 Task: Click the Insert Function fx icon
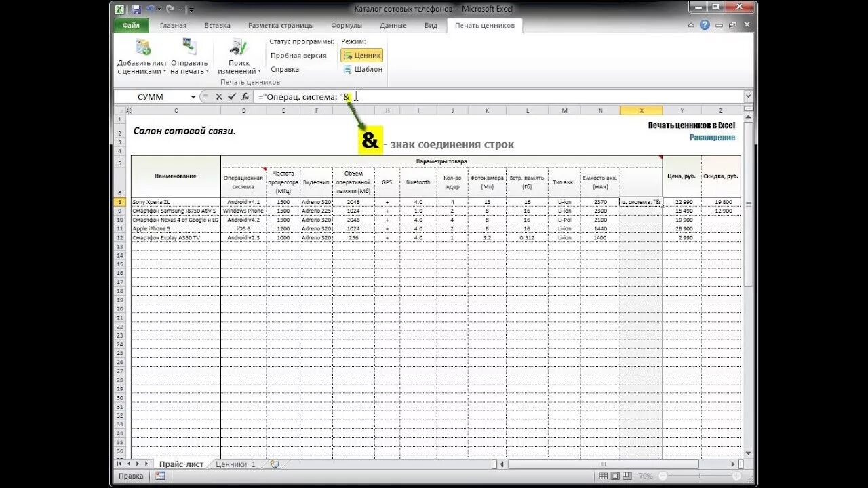245,97
